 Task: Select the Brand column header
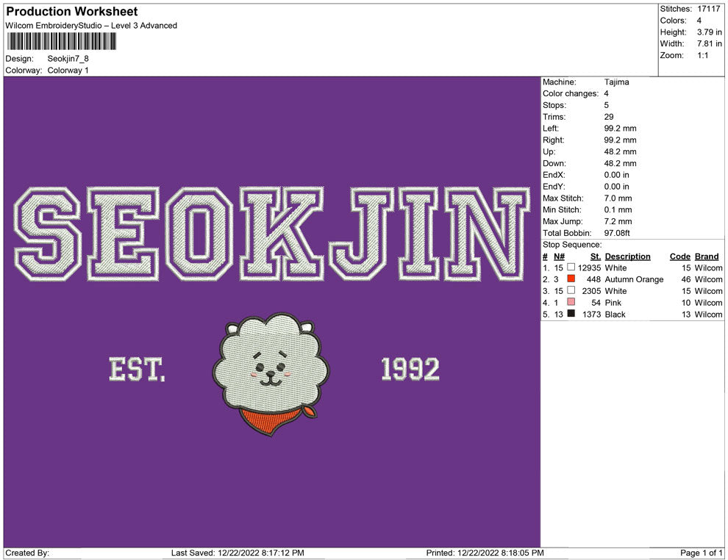click(707, 256)
